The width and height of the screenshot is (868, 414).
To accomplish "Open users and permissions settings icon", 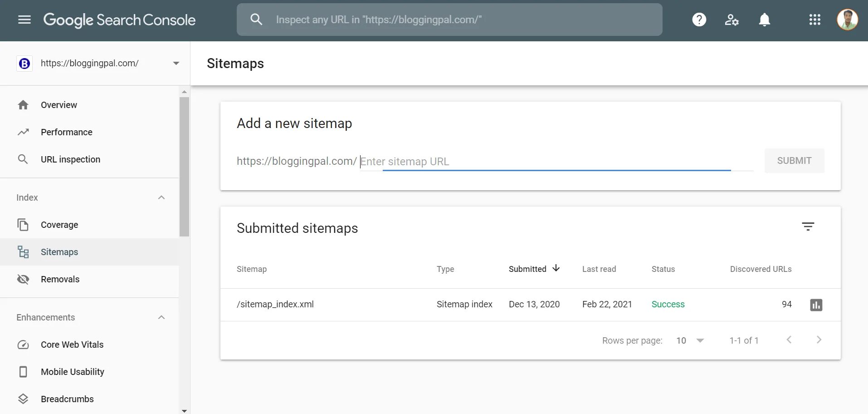I will tap(731, 20).
